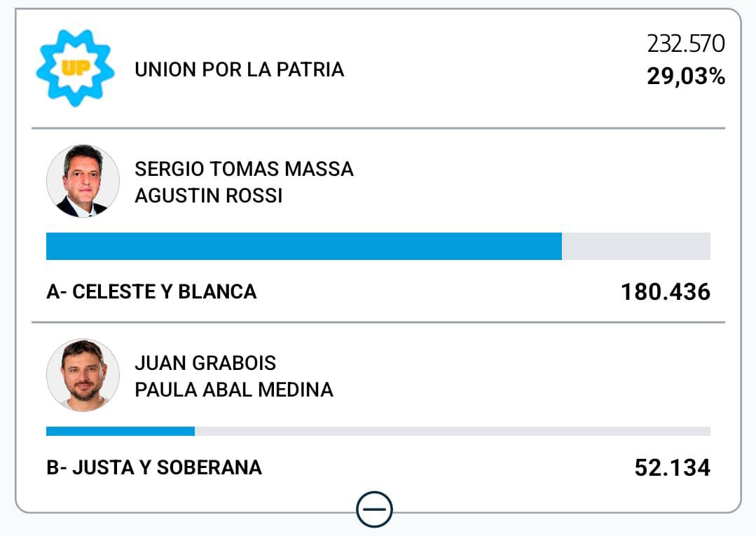Select the B- JUSTA Y SOBERANA label
Image resolution: width=756 pixels, height=536 pixels.
pos(154,467)
